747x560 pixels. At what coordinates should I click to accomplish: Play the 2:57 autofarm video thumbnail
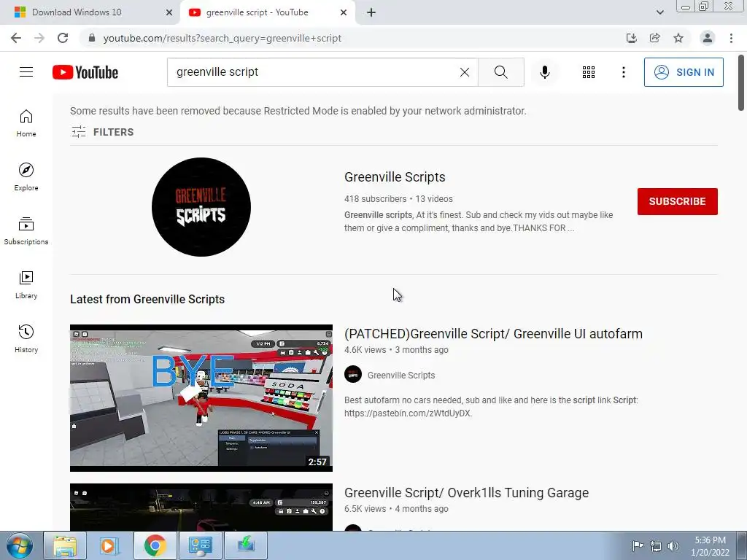201,398
